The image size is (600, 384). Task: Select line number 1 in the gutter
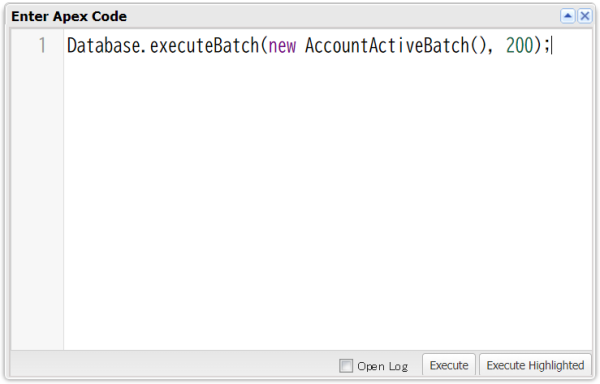42,46
